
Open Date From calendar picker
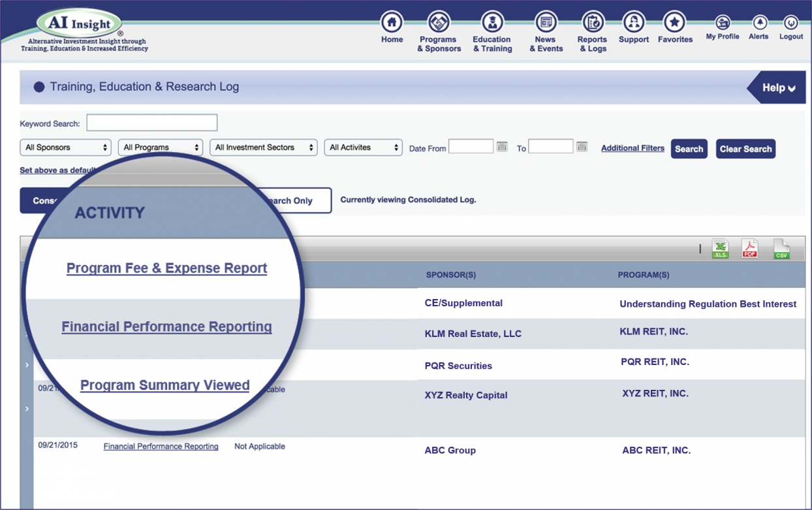click(x=502, y=147)
